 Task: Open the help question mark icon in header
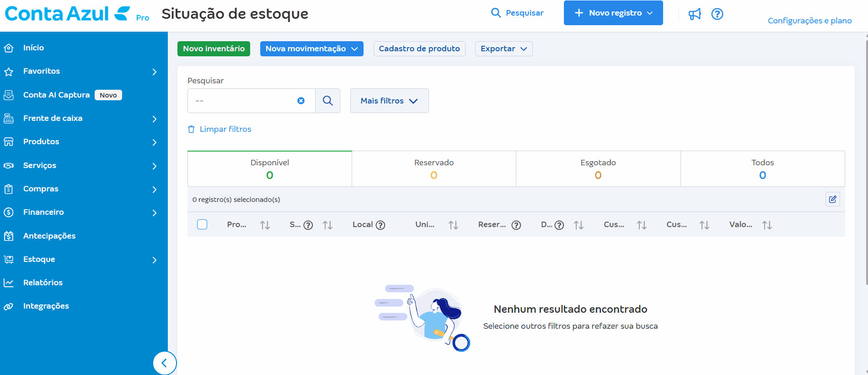point(717,14)
